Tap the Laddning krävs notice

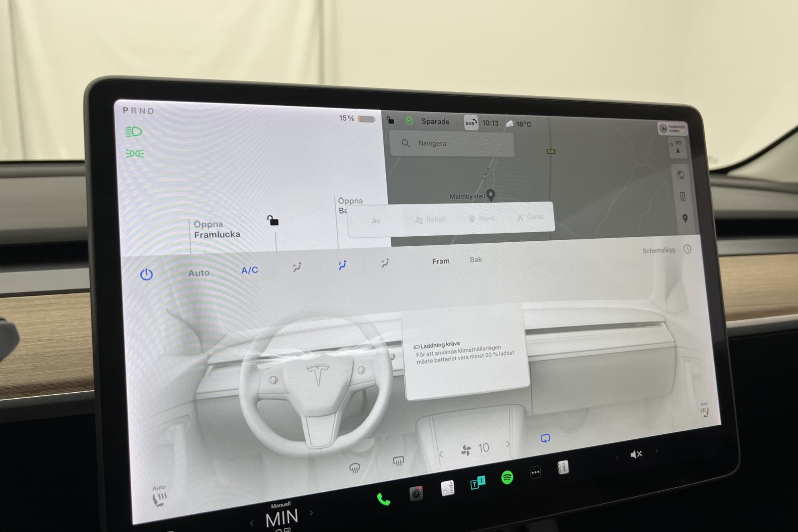coord(466,353)
